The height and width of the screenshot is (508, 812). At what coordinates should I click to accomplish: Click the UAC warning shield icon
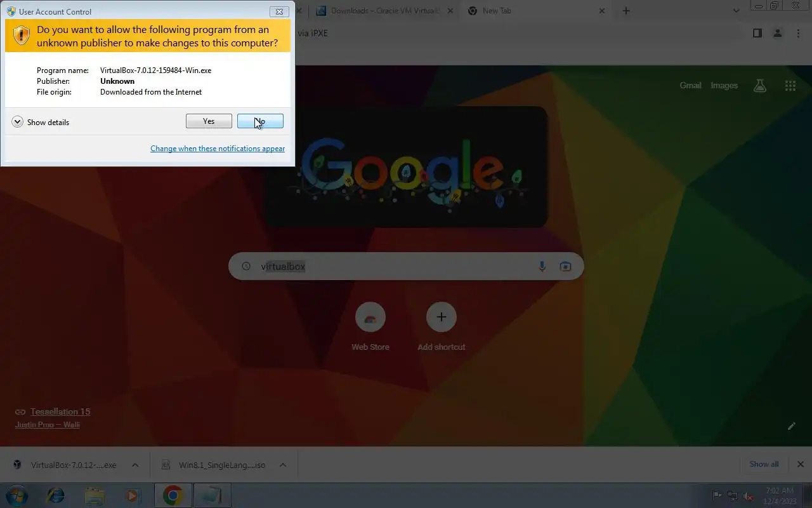[21, 36]
